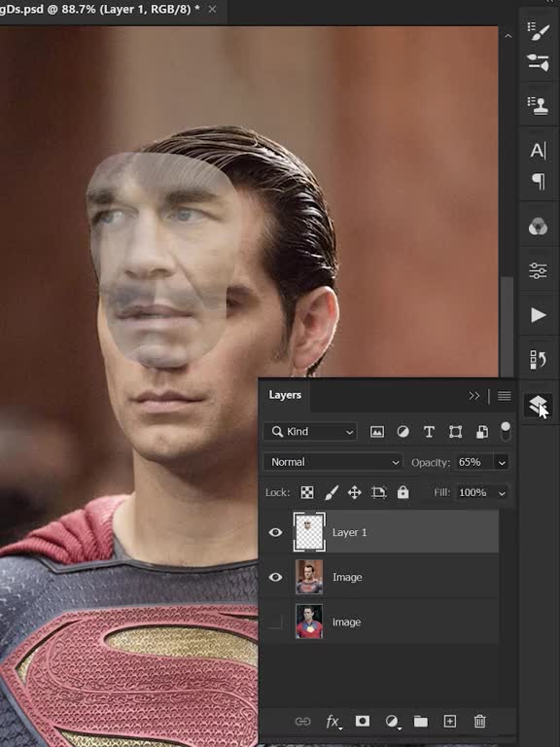
Task: Open the Normal blend mode dropdown
Action: click(332, 462)
